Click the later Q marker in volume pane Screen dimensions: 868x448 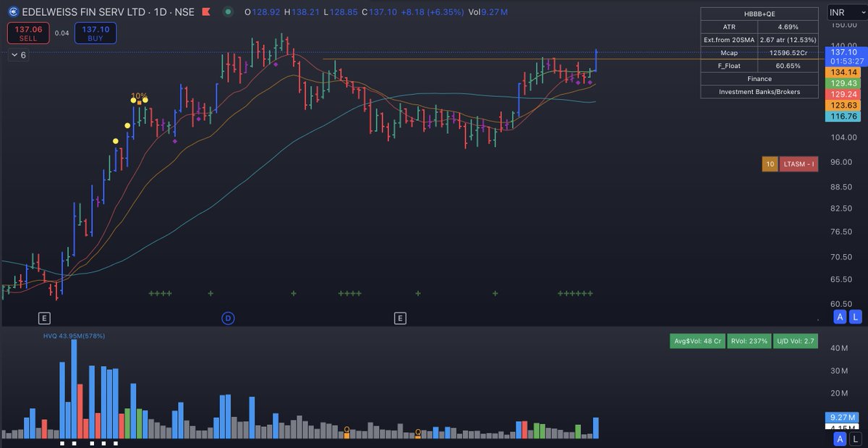coord(418,433)
